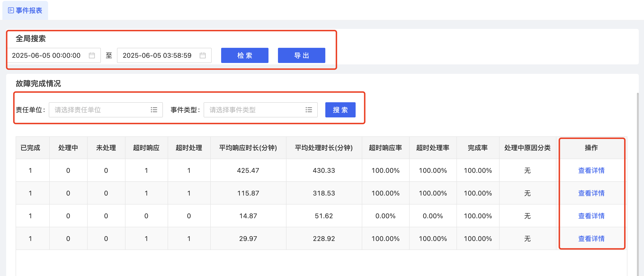Open 查看详情 for the row with 14.87
This screenshot has height=276, width=644.
tap(591, 216)
